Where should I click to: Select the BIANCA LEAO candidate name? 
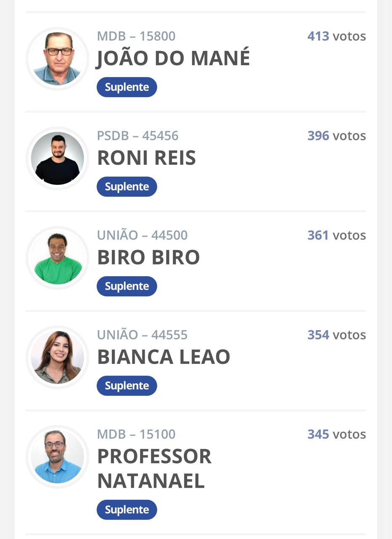164,357
